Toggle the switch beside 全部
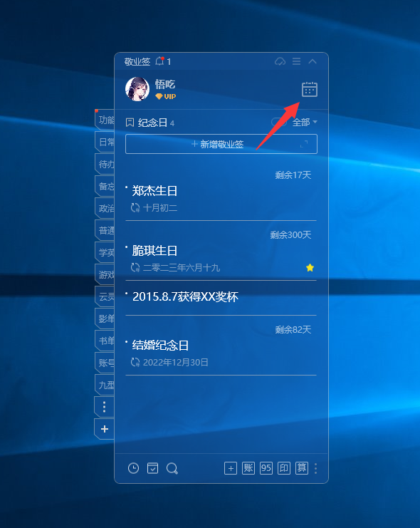The image size is (420, 528). coord(278,123)
